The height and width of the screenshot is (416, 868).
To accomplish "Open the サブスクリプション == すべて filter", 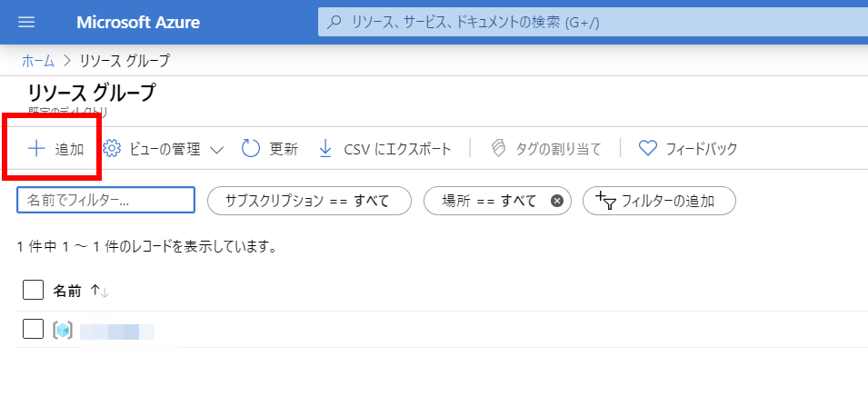I will coord(309,201).
